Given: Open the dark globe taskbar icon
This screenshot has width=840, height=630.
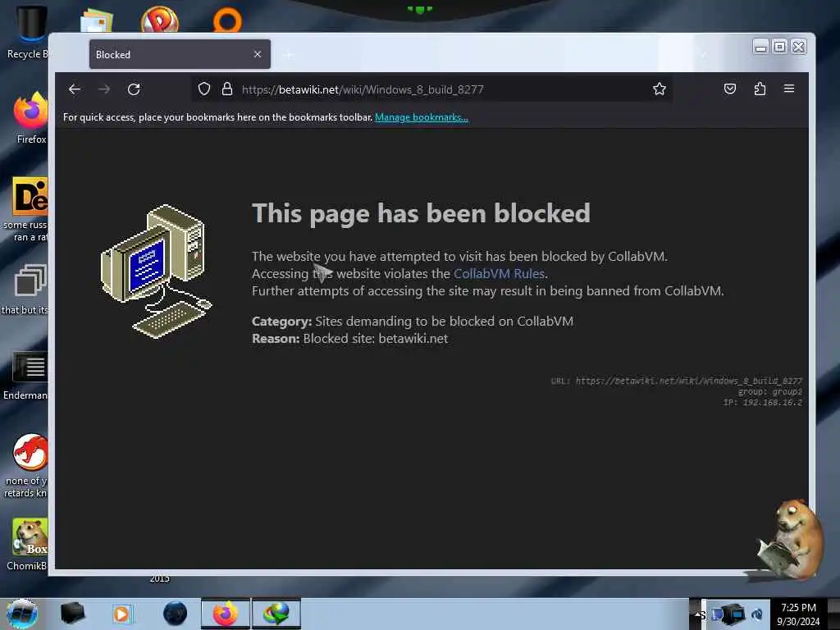Looking at the screenshot, I should coord(175,614).
